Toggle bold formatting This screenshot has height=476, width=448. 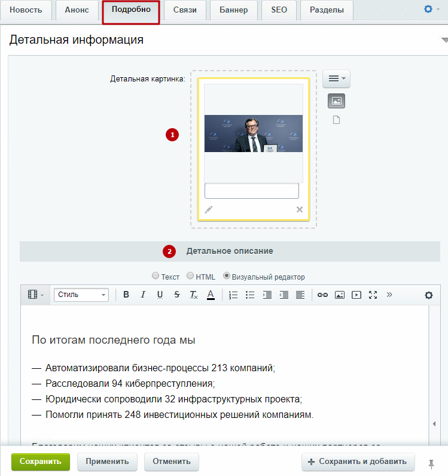(x=126, y=295)
